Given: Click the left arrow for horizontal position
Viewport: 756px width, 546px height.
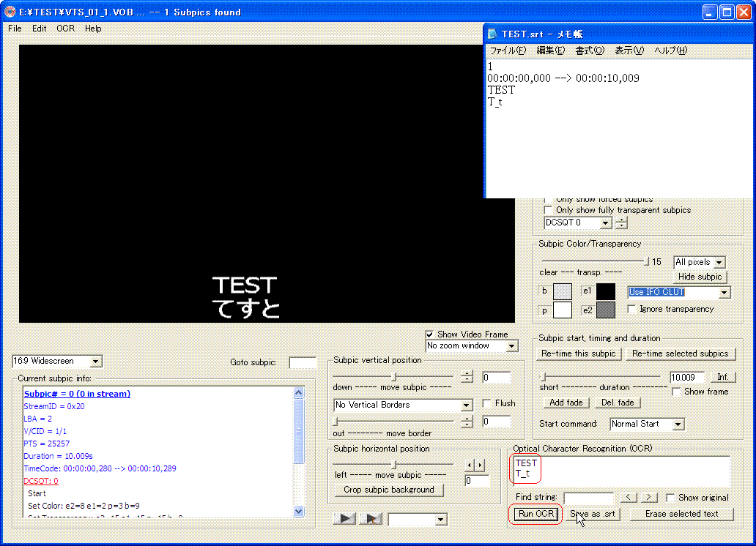Looking at the screenshot, I should point(470,465).
